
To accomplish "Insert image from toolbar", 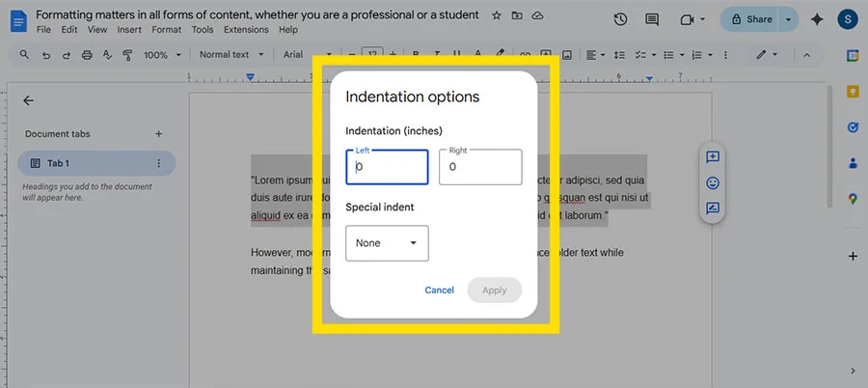I will pos(567,55).
